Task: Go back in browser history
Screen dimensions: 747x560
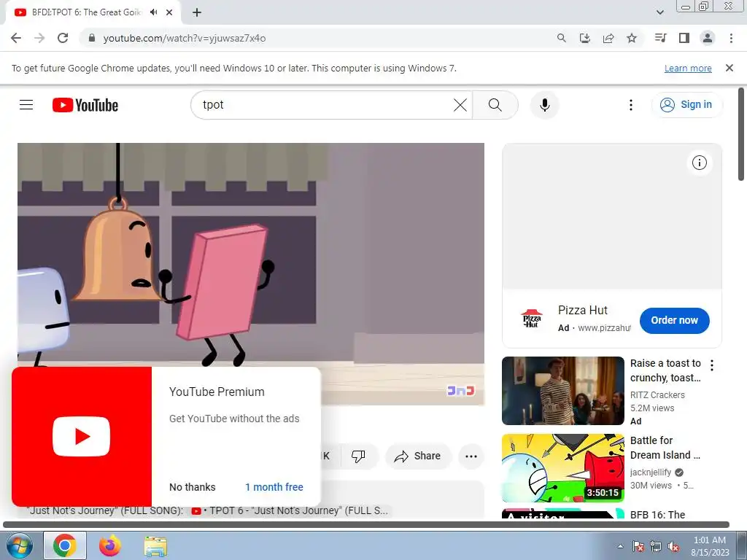Action: pos(16,38)
